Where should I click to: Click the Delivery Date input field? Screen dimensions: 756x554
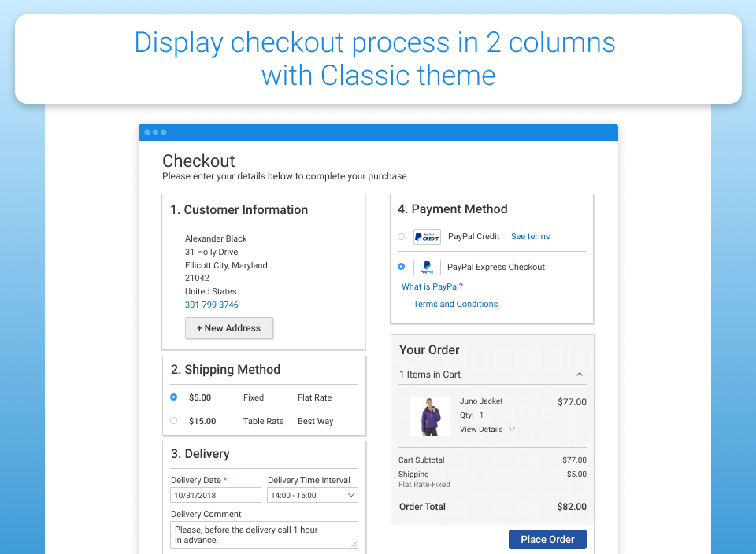(215, 495)
